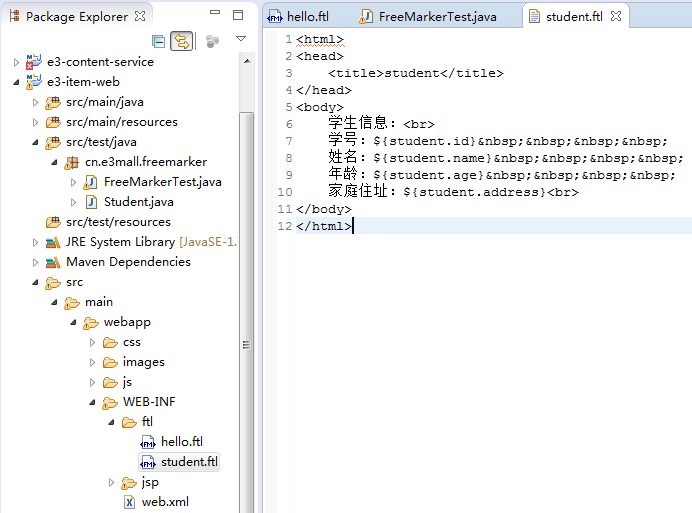Image resolution: width=692 pixels, height=513 pixels.
Task: Maximize the Package Explorer panel
Action: (x=238, y=15)
